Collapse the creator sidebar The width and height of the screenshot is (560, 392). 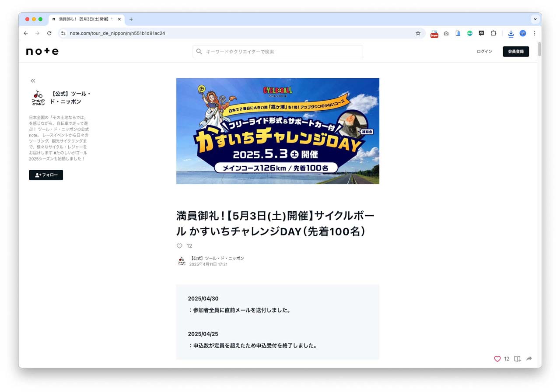[x=33, y=80]
